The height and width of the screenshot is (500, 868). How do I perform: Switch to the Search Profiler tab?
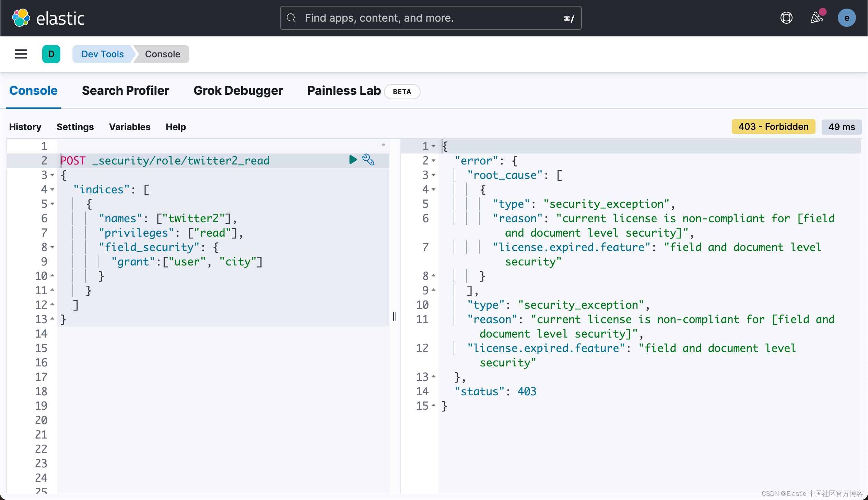(x=125, y=91)
